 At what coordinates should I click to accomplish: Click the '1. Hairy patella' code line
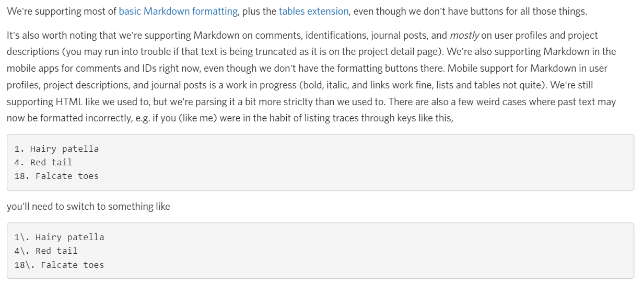(x=56, y=149)
